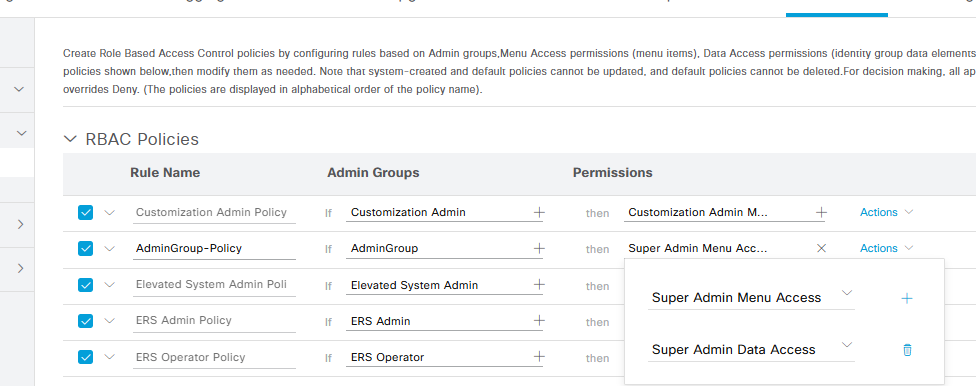Uncheck the Customization Admin Policy checkbox

tap(85, 212)
